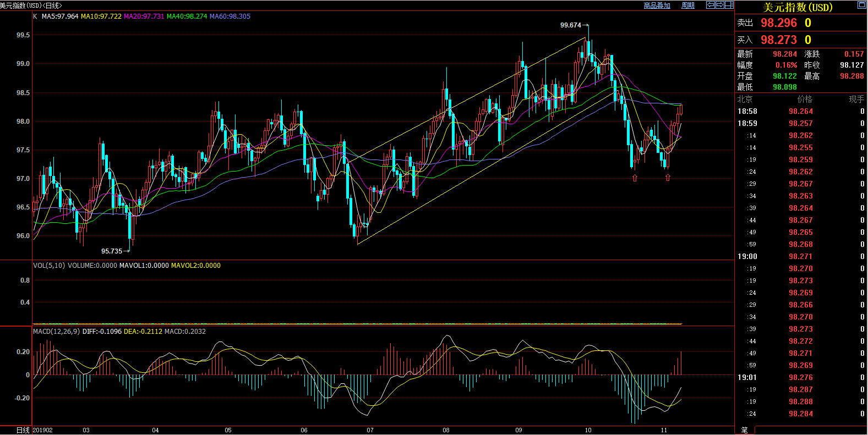Select the 18:59 tick row
This screenshot has width=868, height=435.
(x=801, y=124)
